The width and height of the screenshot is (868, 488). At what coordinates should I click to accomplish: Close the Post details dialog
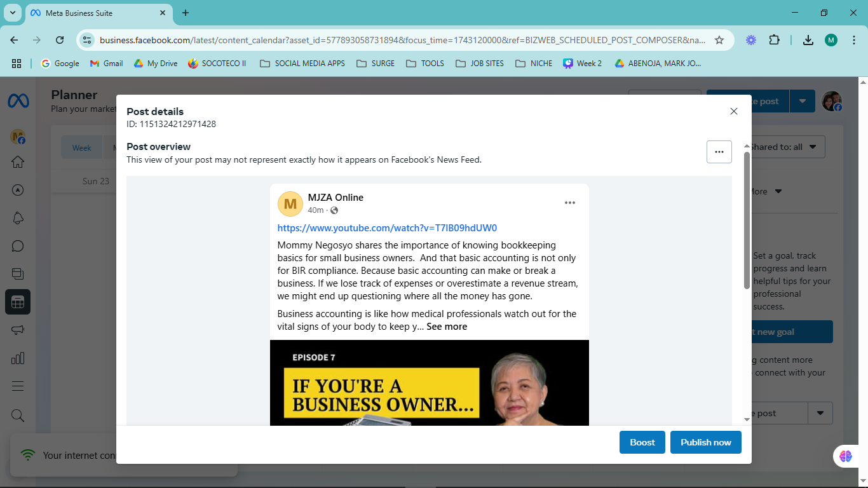(x=734, y=111)
